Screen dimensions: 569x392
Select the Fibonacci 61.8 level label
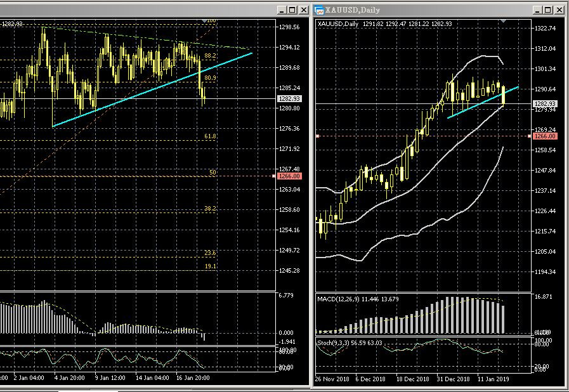coord(210,136)
